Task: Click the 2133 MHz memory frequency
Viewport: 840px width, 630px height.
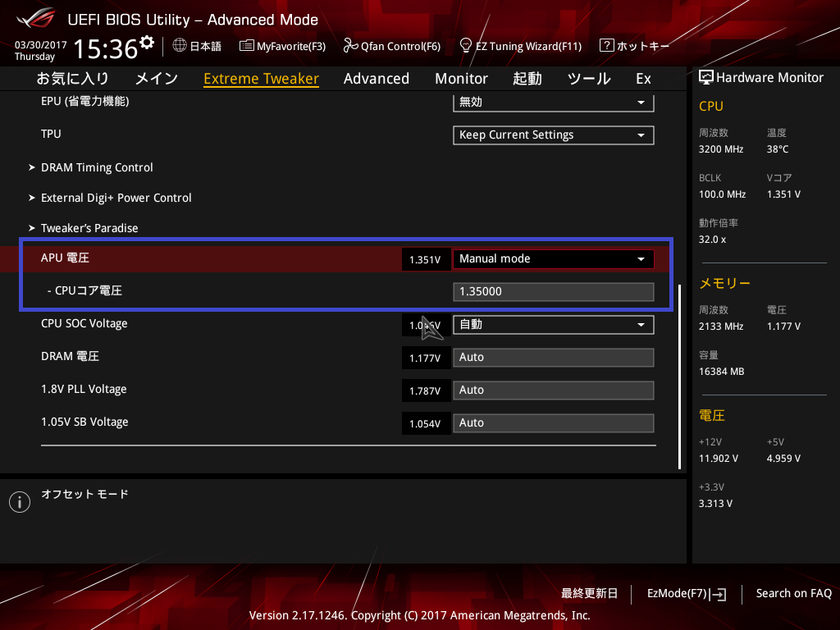Action: click(720, 326)
